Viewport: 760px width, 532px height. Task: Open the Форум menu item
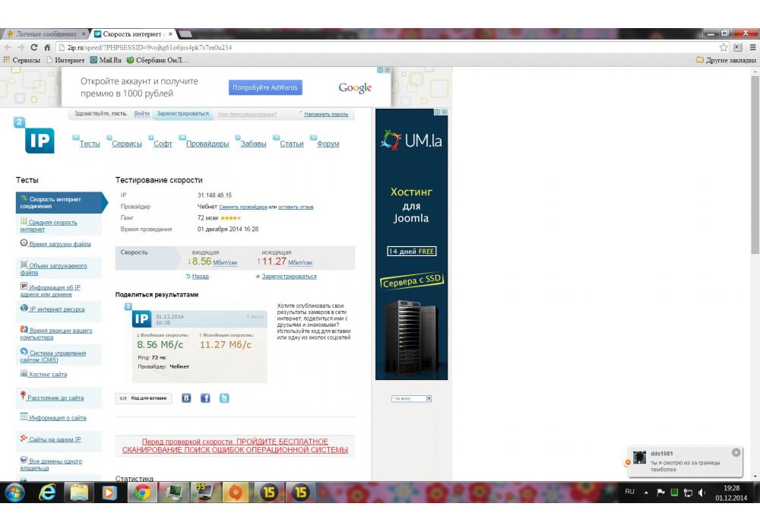[x=328, y=144]
